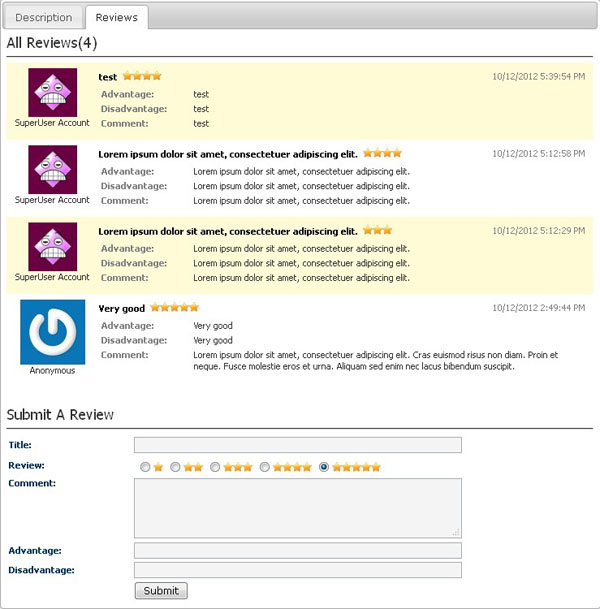Click the Anonymous user's blue avatar
The height and width of the screenshot is (609, 600).
[52, 332]
